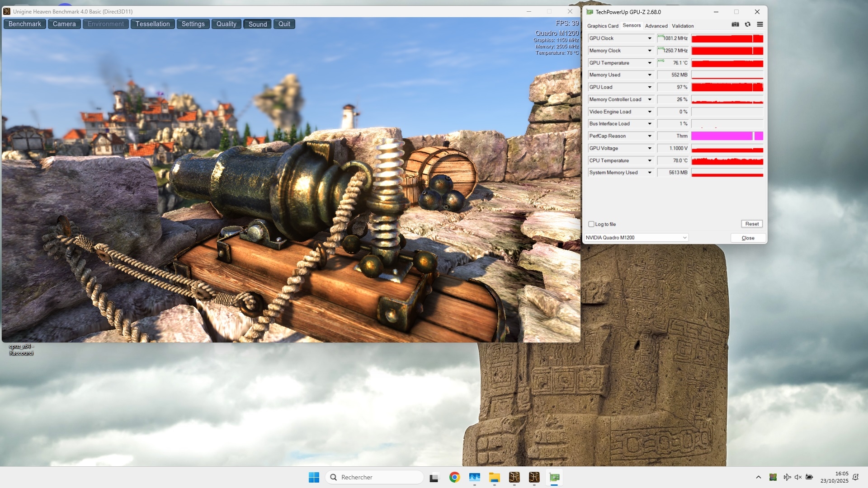This screenshot has height=488, width=868.
Task: Toggle Tessellation in Heaven Benchmark
Action: coord(152,24)
